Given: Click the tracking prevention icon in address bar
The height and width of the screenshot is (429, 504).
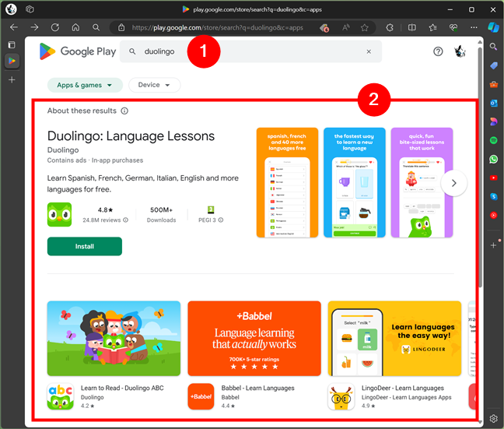Looking at the screenshot, I should 324,28.
